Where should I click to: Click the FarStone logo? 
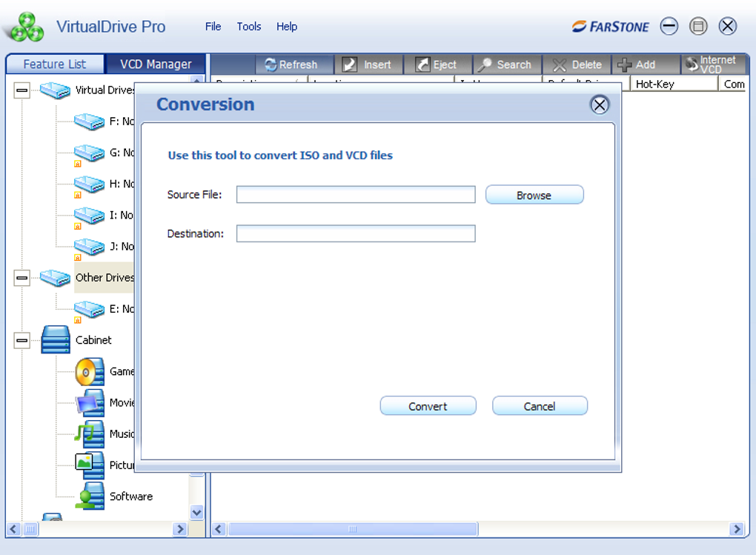[611, 27]
